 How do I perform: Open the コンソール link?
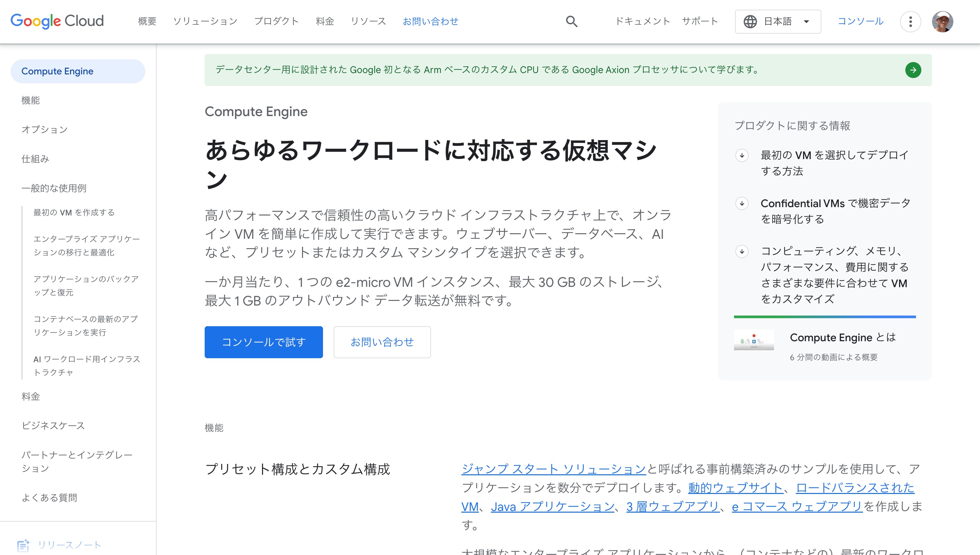[860, 21]
